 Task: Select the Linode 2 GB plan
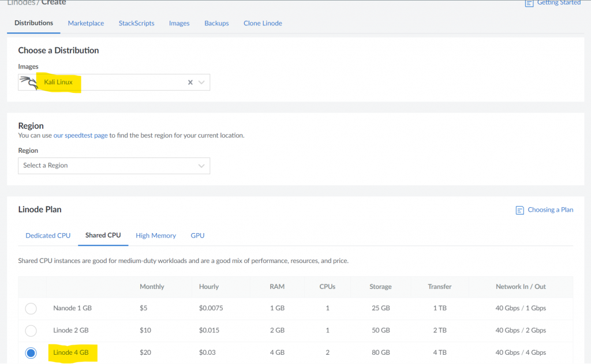click(x=31, y=331)
